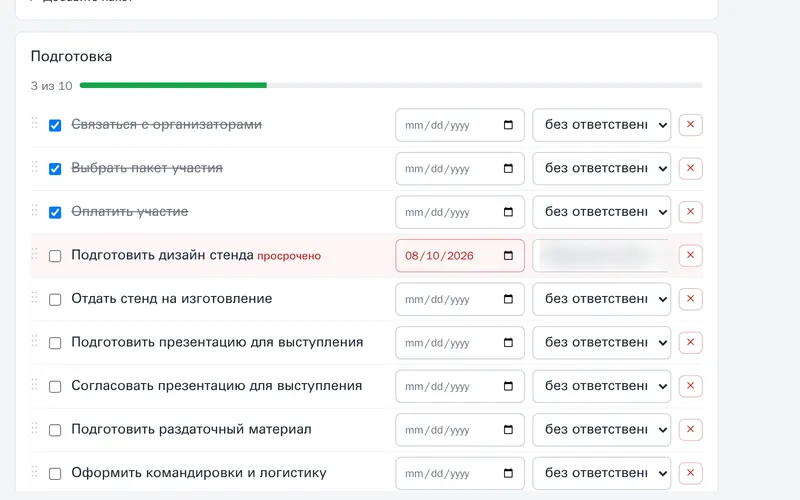Open blurred assignee dropdown for 'Подготовить дизайн стенда'
The width and height of the screenshot is (800, 500).
pos(602,256)
